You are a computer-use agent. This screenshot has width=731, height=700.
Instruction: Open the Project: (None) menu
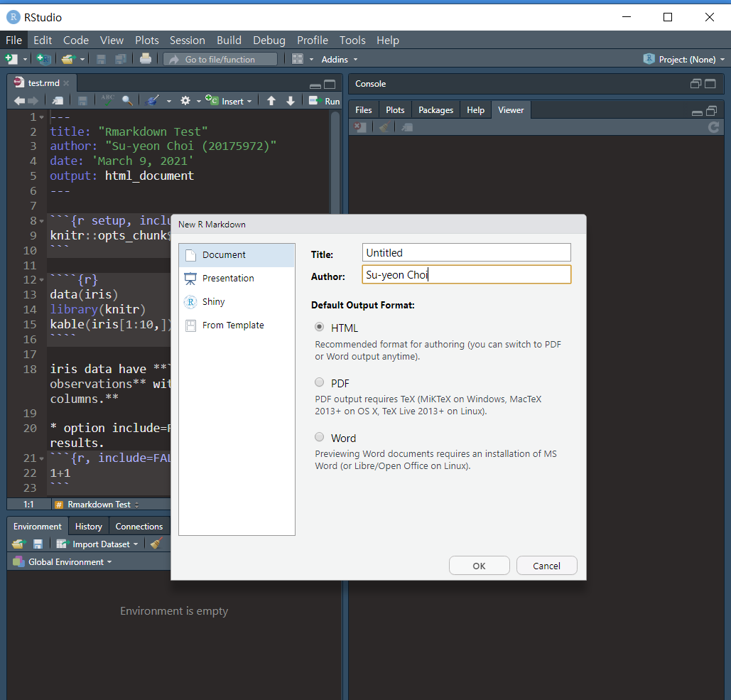point(684,59)
